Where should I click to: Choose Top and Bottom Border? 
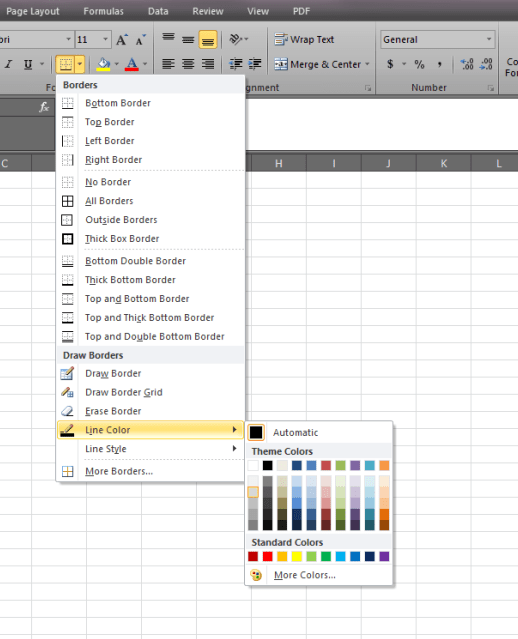click(151, 299)
